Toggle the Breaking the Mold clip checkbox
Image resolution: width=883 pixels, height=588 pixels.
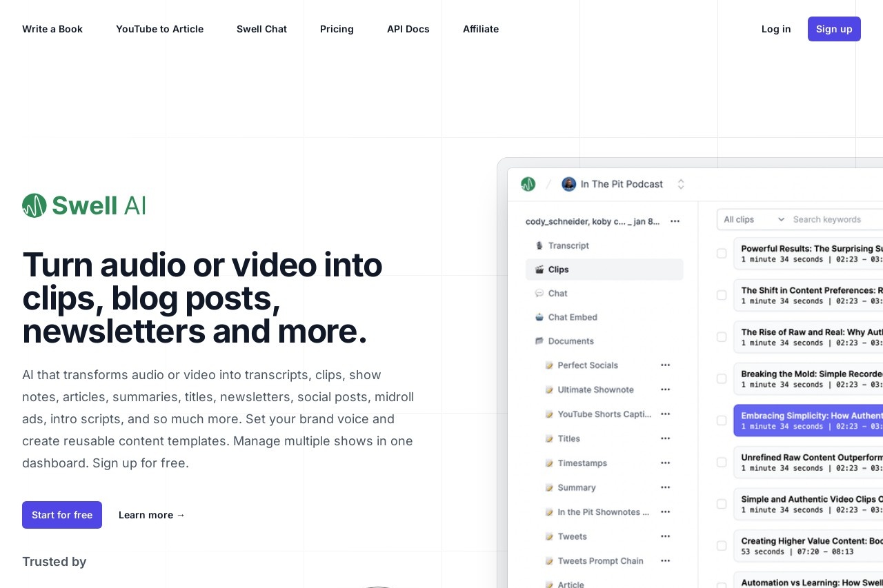tap(722, 378)
